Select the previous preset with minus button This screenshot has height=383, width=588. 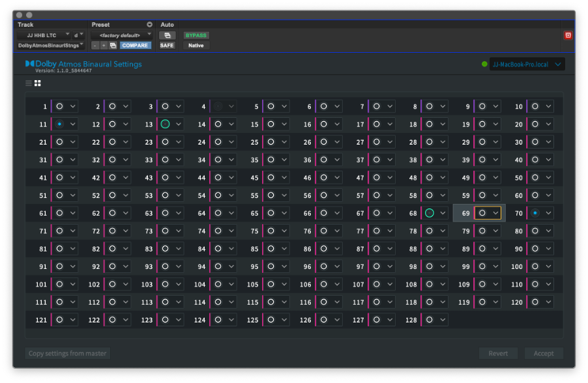[x=95, y=46]
